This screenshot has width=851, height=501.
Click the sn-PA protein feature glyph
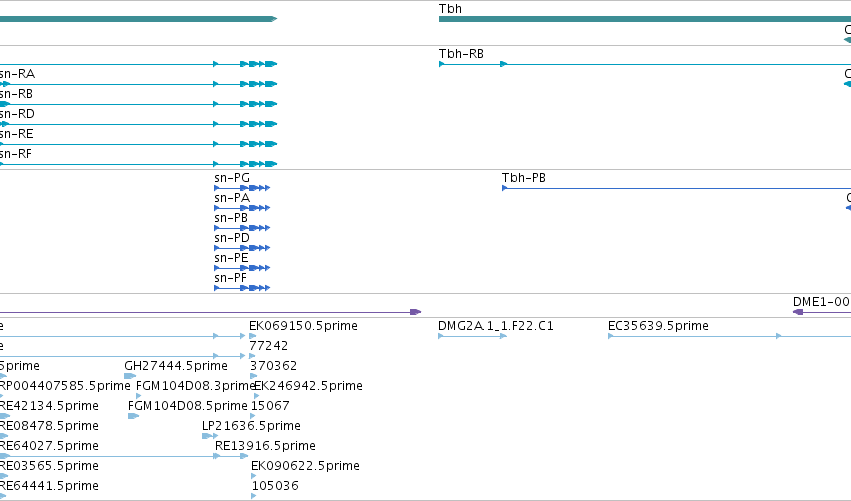(x=242, y=208)
